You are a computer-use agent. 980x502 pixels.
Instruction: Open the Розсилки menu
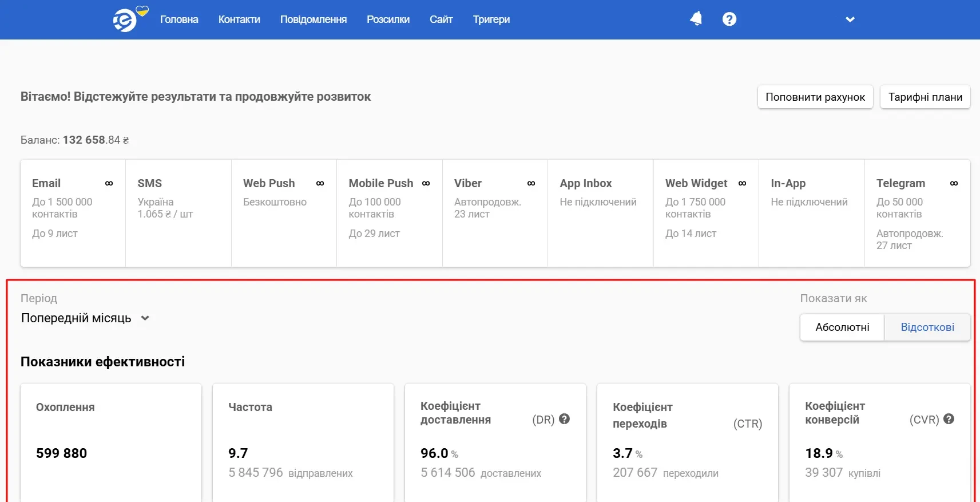[388, 19]
